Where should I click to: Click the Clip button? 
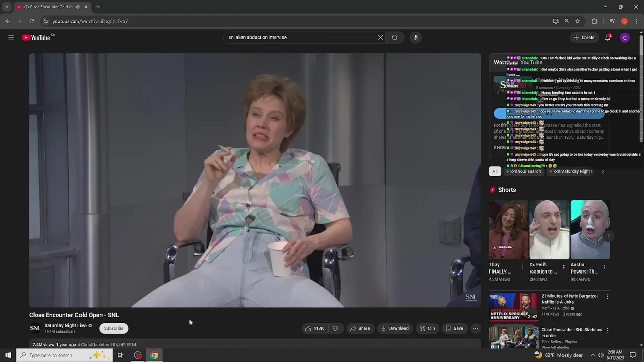click(x=427, y=328)
